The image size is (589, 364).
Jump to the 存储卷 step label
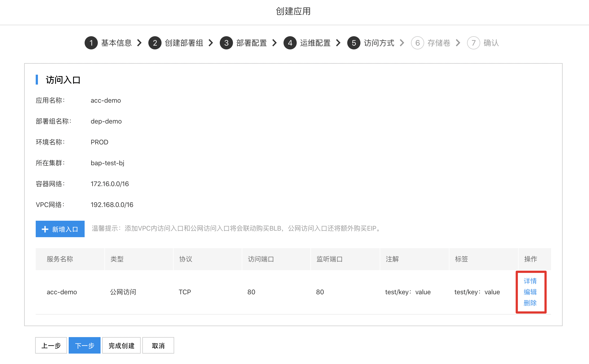(x=439, y=43)
